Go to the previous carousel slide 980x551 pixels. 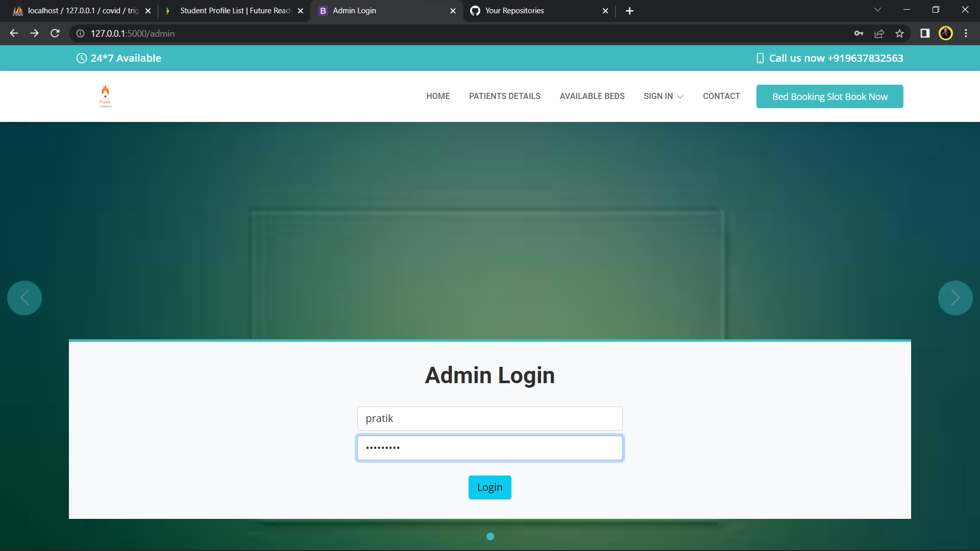(x=24, y=298)
